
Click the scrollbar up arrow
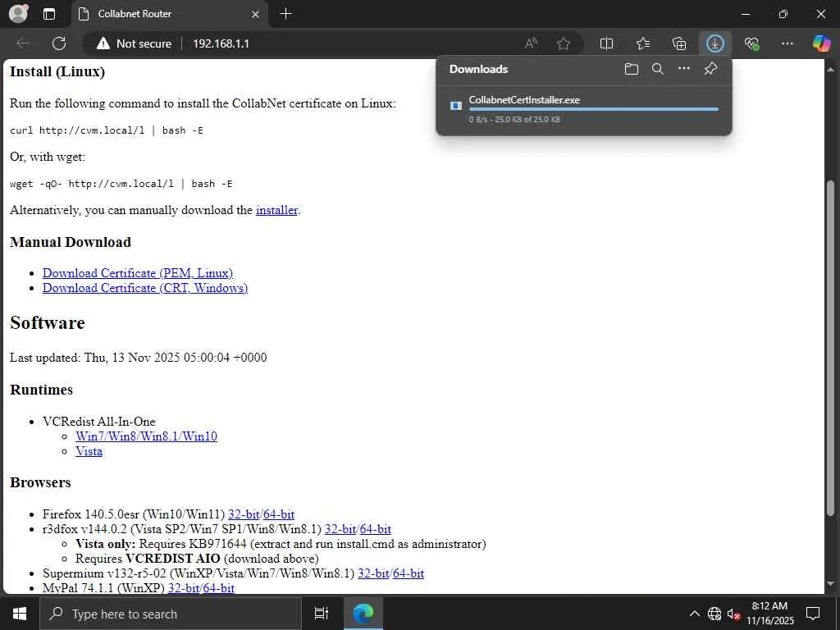pos(830,69)
